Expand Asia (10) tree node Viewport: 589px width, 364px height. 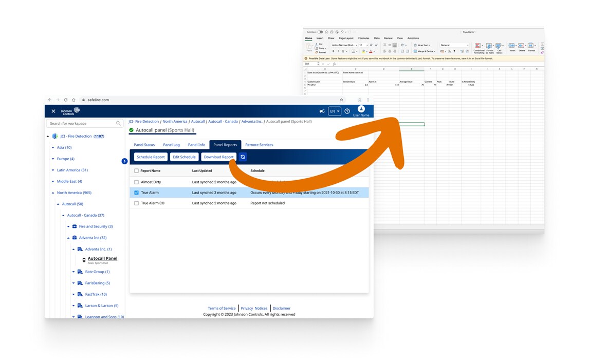coord(53,147)
